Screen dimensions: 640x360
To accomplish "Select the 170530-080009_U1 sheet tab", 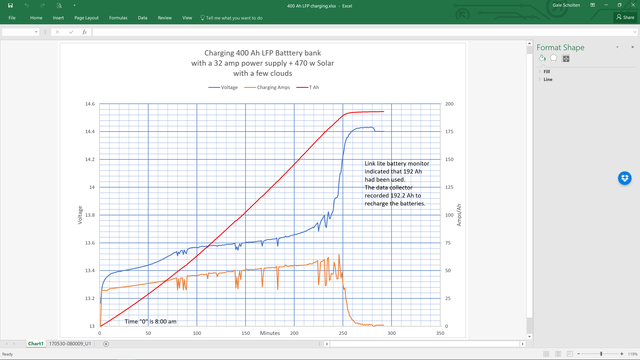I will [x=70, y=344].
